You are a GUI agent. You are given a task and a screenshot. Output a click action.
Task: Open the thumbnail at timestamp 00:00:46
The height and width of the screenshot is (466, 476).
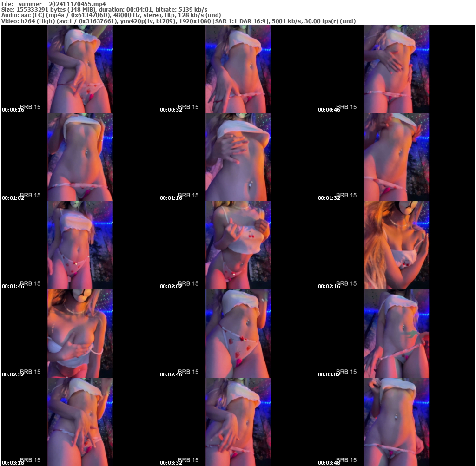[396, 68]
